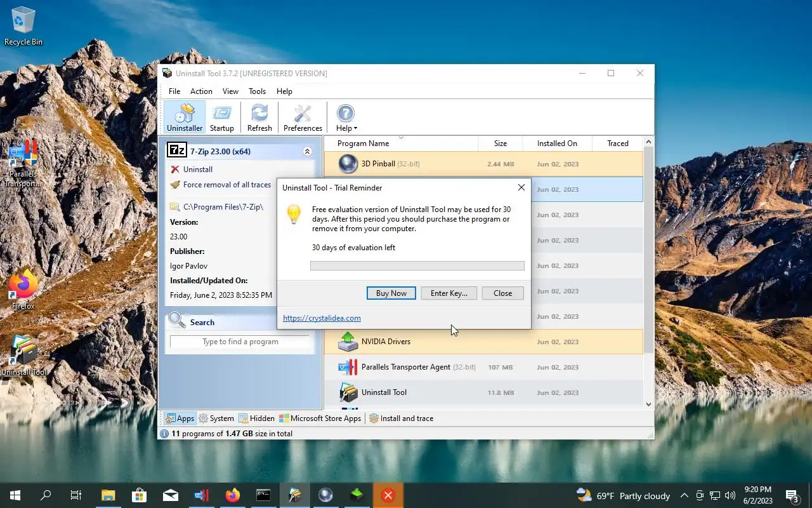Switch to the System tab
812x508 pixels.
click(x=216, y=418)
